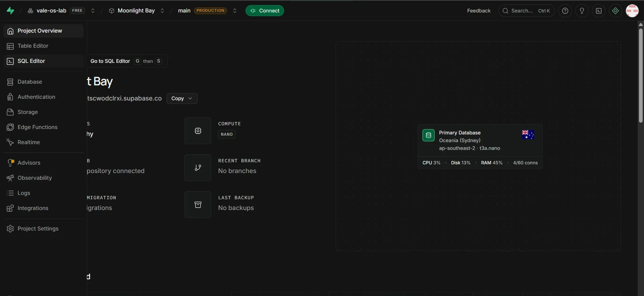
Task: Expand the organization switcher chevrons
Action: [93, 11]
